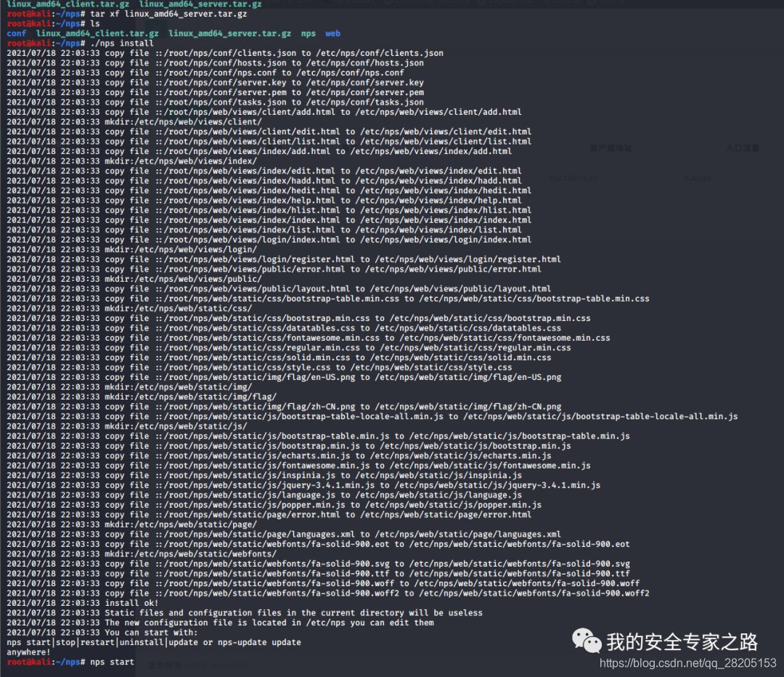Click destination '/etc/nps/web/static/css/style.css'
This screenshot has width=784, height=677.
pos(430,368)
